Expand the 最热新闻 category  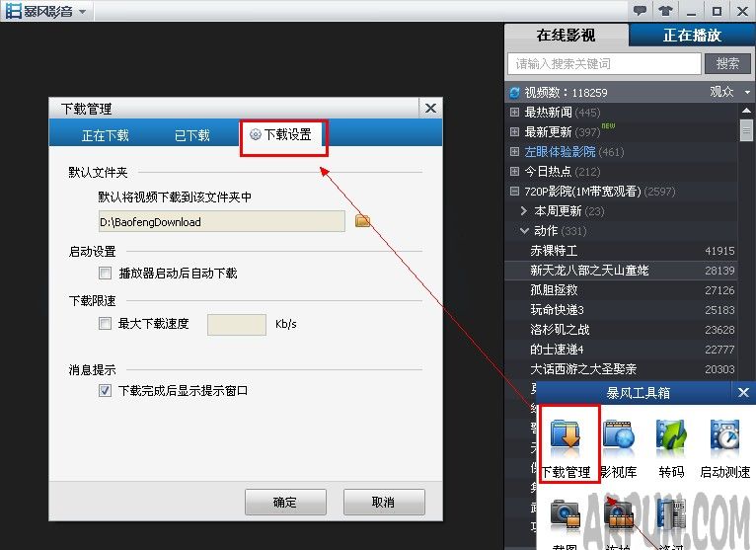(x=514, y=112)
